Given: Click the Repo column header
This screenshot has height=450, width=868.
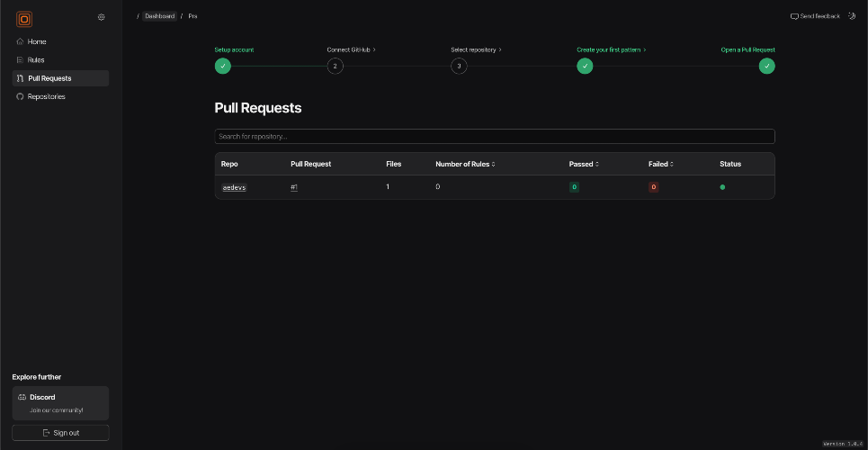Looking at the screenshot, I should click(229, 164).
